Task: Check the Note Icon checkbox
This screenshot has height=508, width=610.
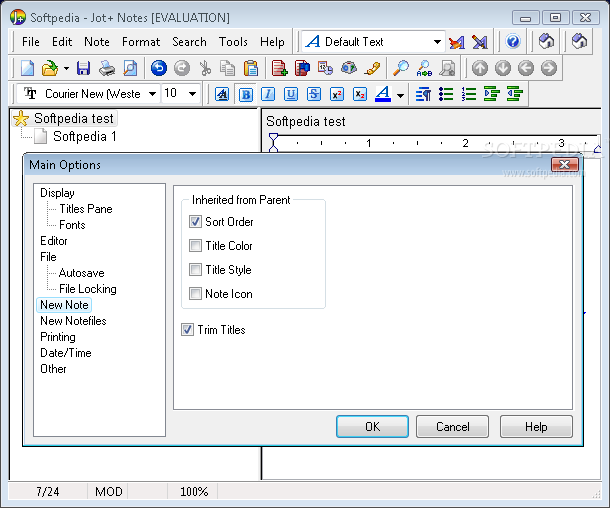Action: pos(195,294)
